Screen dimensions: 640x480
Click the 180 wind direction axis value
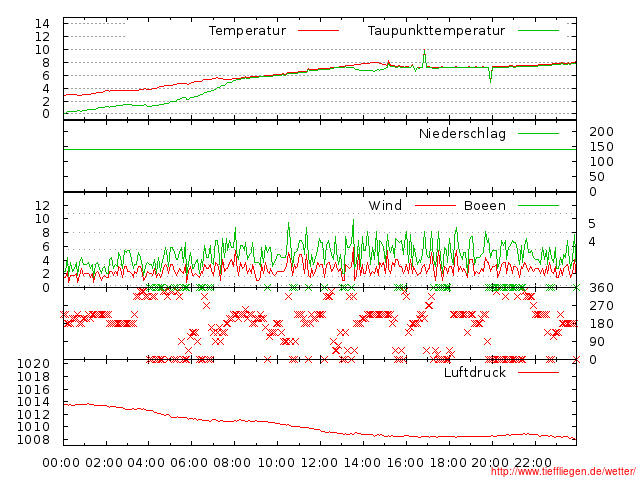(x=601, y=324)
